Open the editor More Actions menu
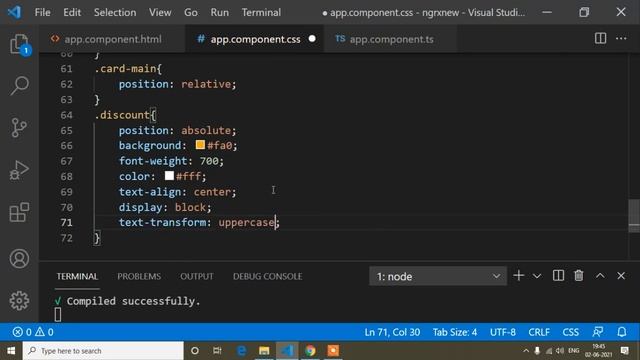Screen dimensions: 640x360 click(621, 38)
